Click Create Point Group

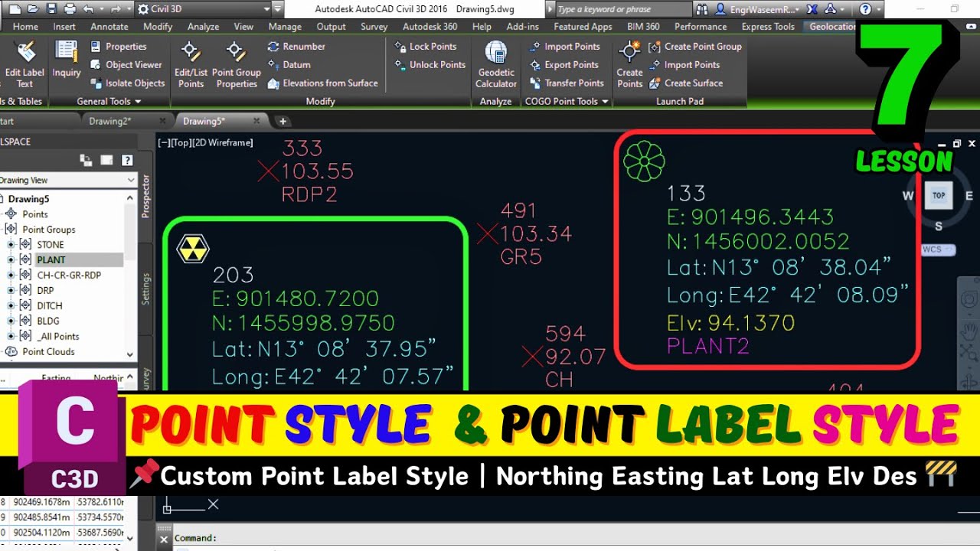click(695, 47)
